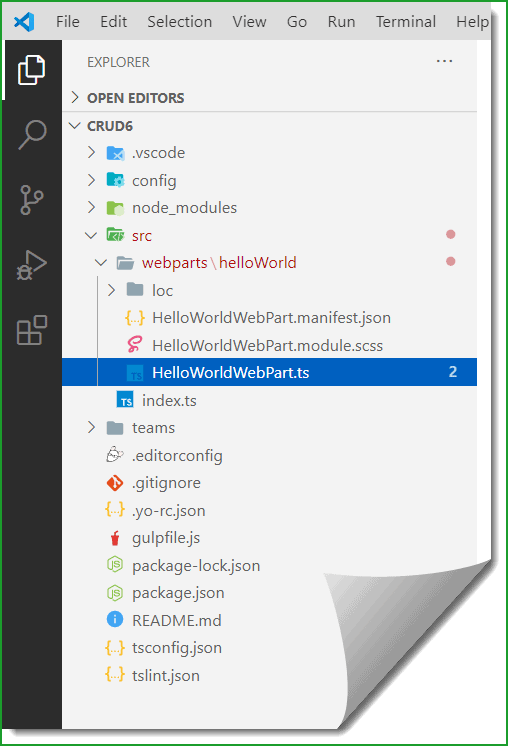
Task: Open .editorconfig file name
Action: coord(177,456)
